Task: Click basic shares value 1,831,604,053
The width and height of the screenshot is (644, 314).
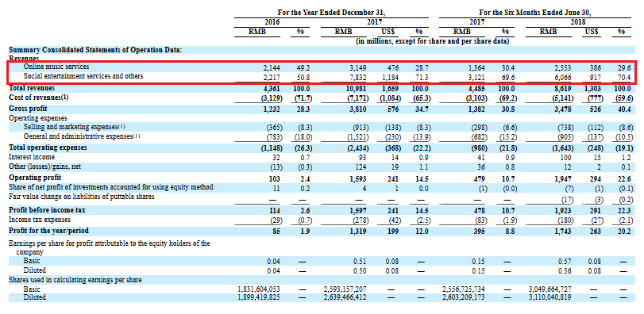Action: pyautogui.click(x=259, y=289)
